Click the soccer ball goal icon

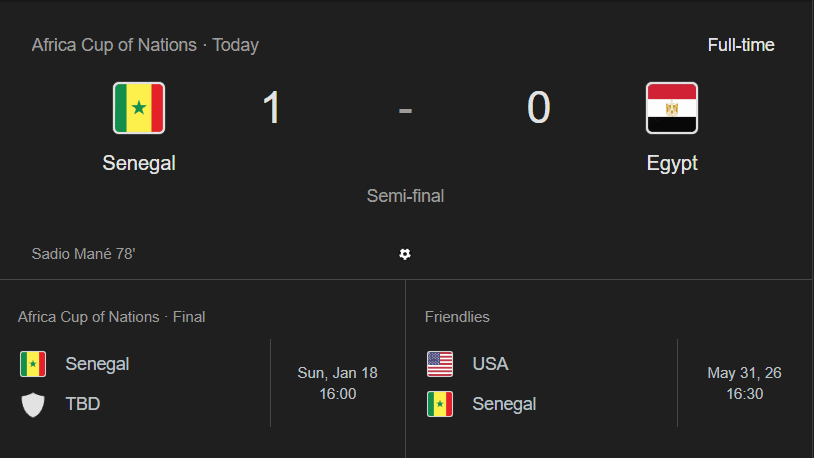405,254
